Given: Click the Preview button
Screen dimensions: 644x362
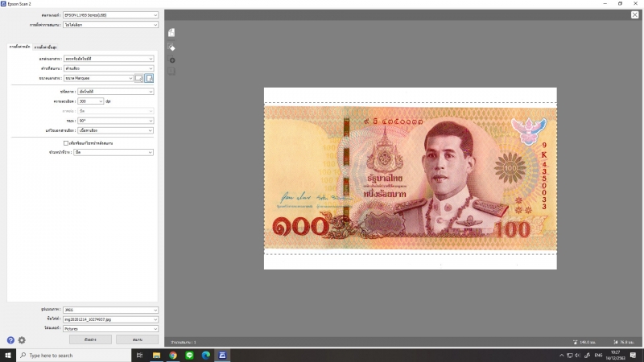Looking at the screenshot, I should pos(90,339).
